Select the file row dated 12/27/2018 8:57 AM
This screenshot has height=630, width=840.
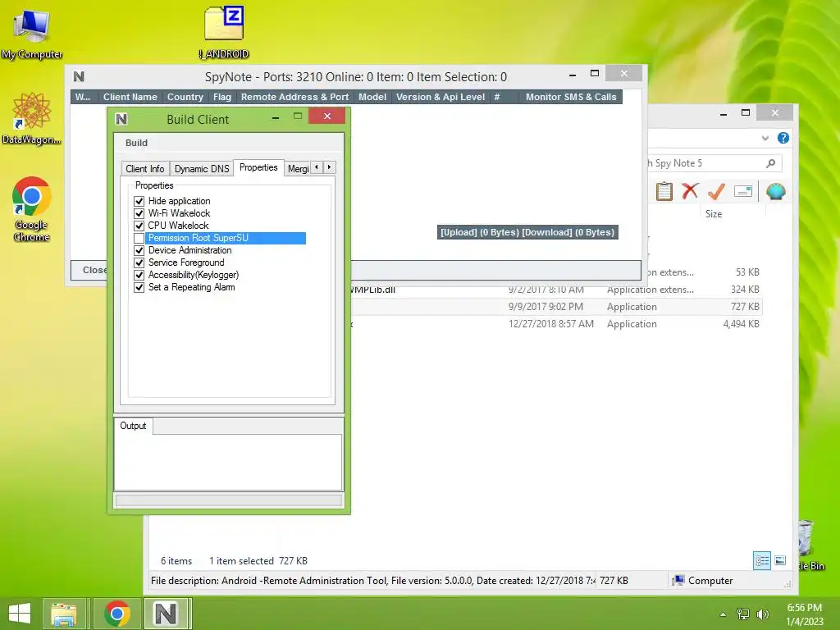pyautogui.click(x=557, y=323)
